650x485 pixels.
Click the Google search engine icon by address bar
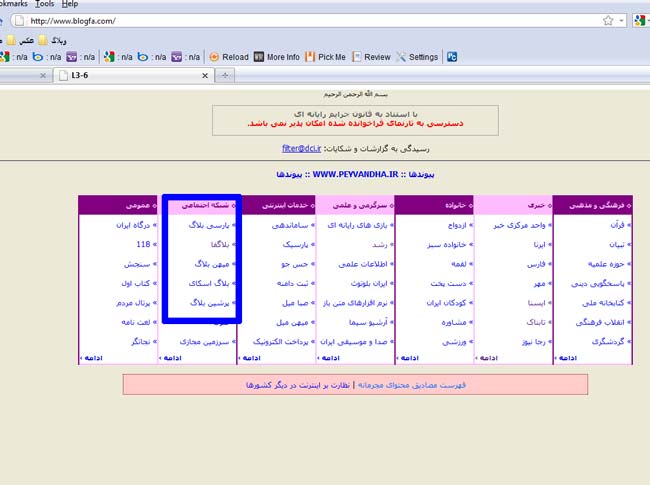pos(640,21)
